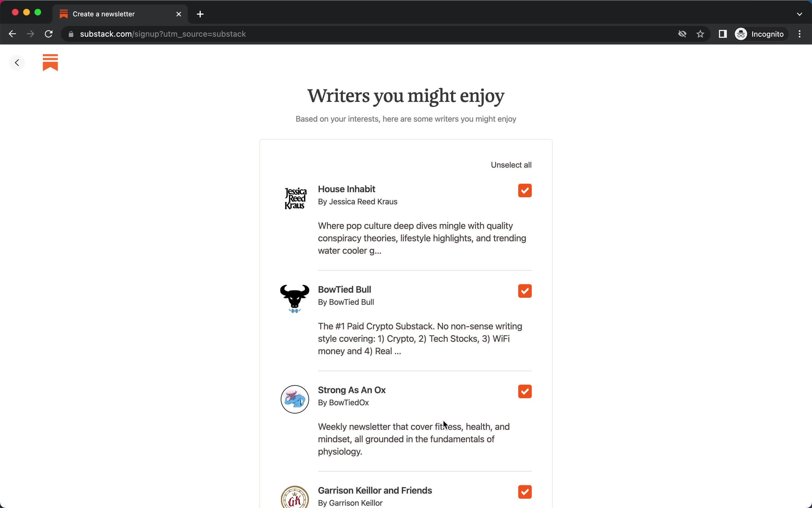
Task: Go back with page chevron button
Action: point(17,62)
